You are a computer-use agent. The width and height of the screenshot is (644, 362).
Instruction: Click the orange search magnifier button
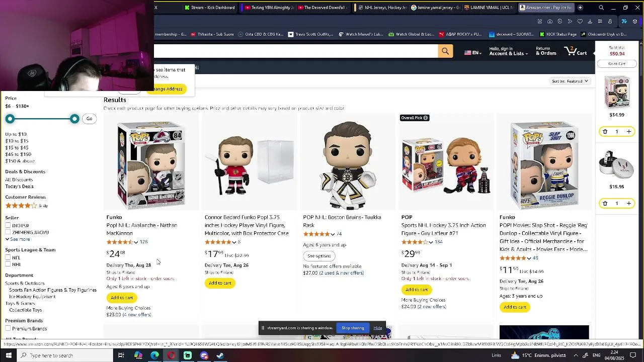445,51
